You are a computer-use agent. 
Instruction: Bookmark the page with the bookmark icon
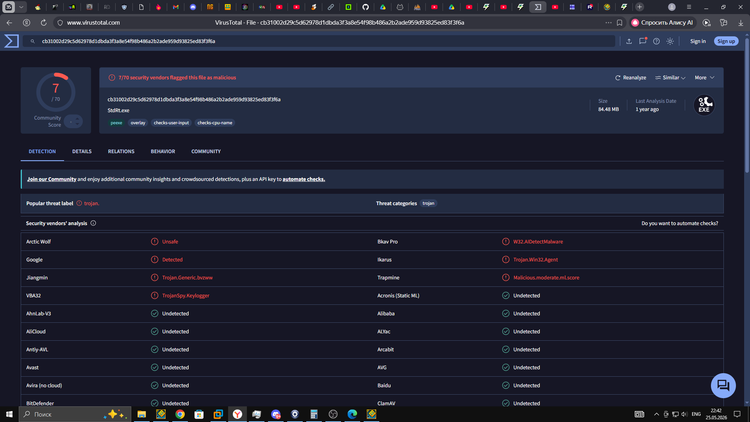[619, 22]
